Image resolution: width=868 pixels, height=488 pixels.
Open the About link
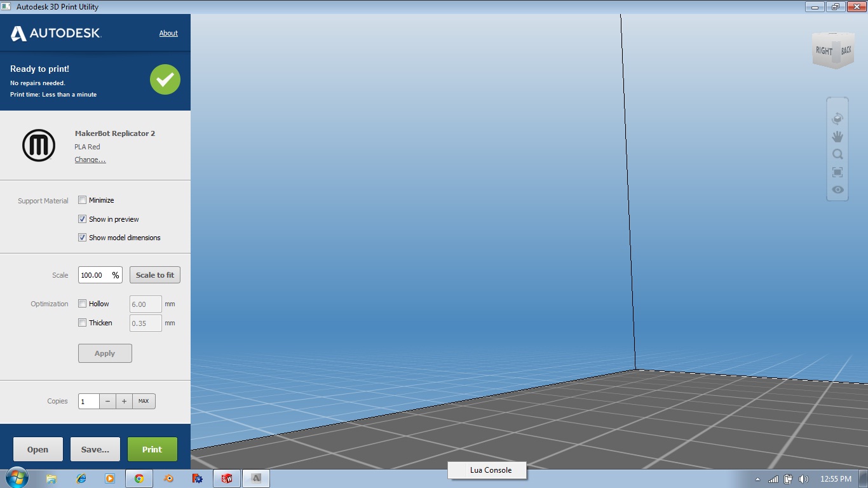coord(168,33)
